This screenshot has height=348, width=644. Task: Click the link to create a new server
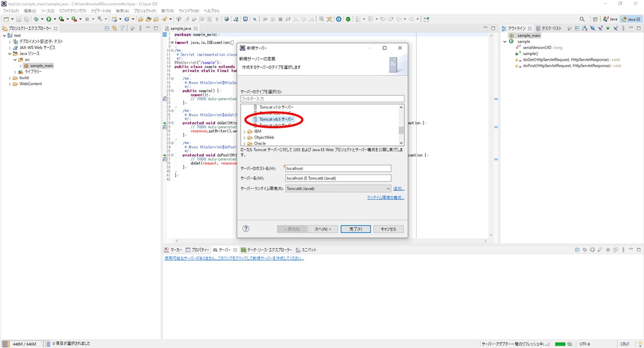click(x=234, y=259)
